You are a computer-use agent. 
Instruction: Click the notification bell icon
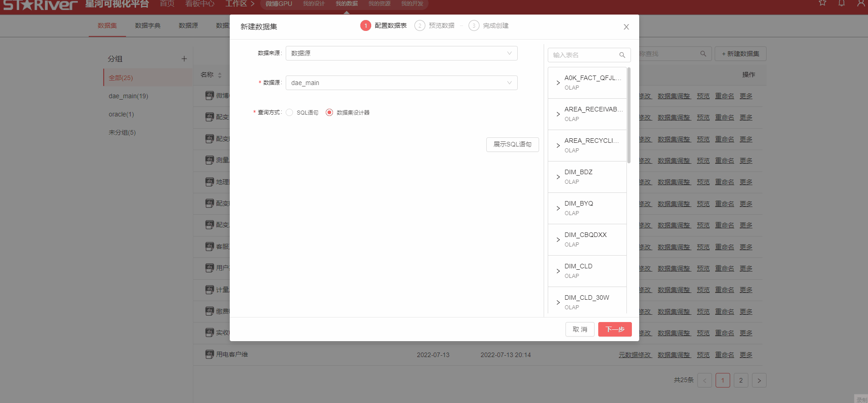842,3
